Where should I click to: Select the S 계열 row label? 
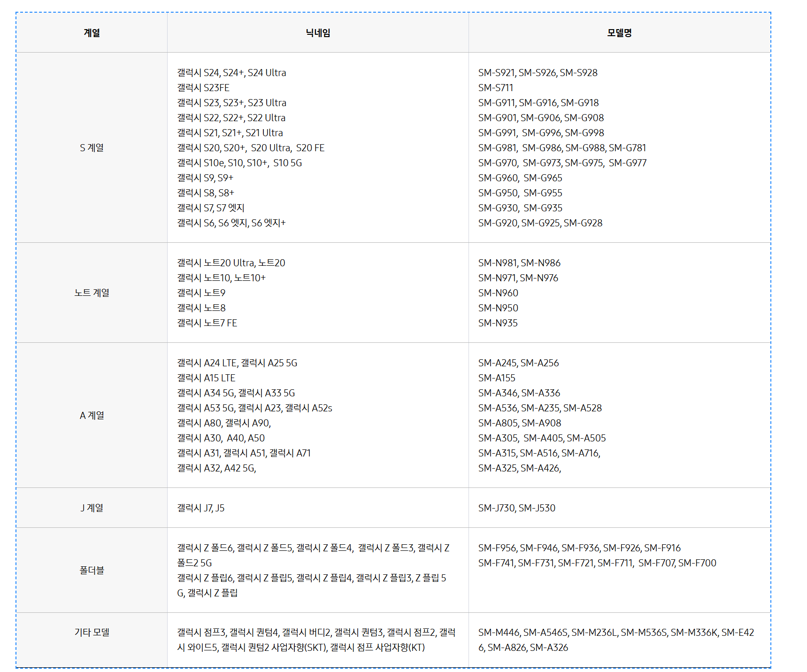pyautogui.click(x=92, y=148)
